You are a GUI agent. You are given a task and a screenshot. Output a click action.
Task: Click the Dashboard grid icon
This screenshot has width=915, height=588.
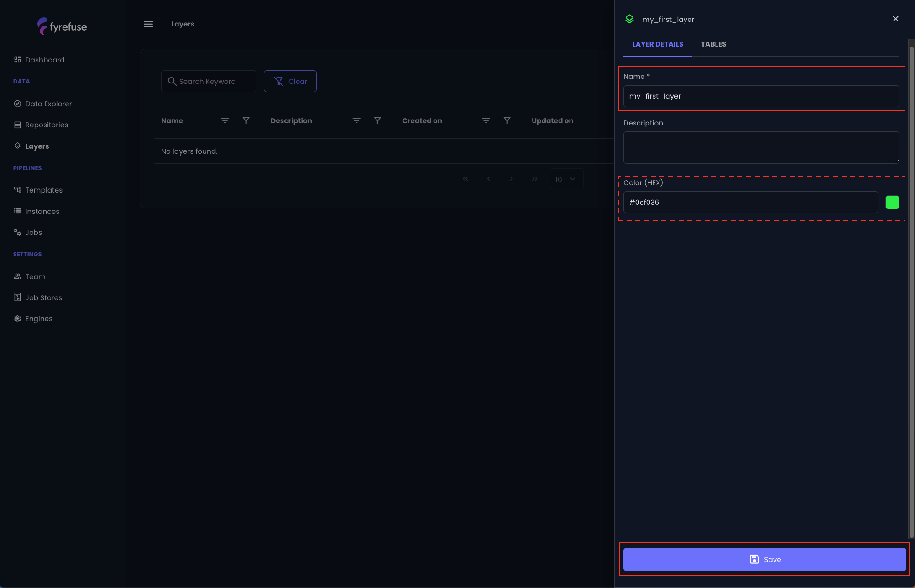[x=17, y=60]
